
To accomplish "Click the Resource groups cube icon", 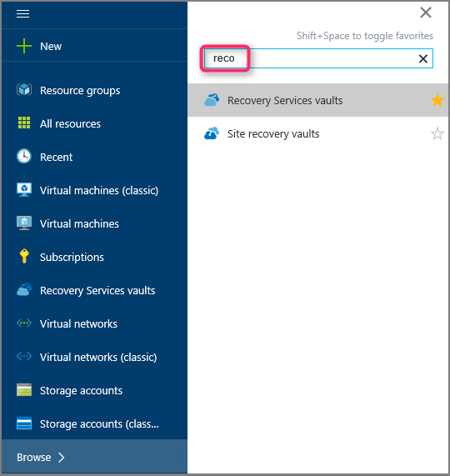I will [x=24, y=90].
